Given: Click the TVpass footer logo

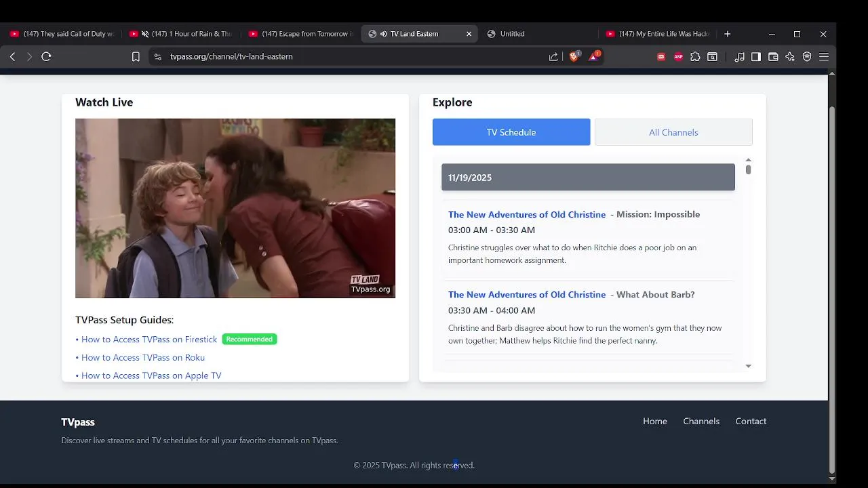Looking at the screenshot, I should point(78,422).
